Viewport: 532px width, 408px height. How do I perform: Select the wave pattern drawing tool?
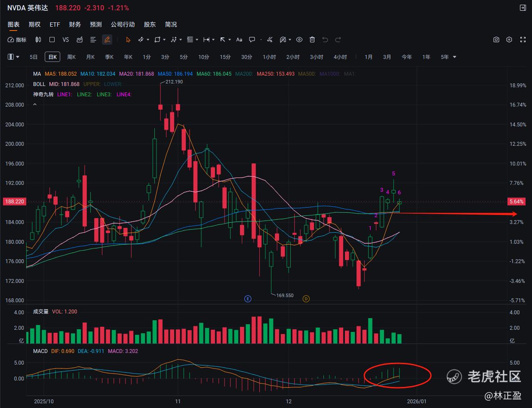pos(174,40)
